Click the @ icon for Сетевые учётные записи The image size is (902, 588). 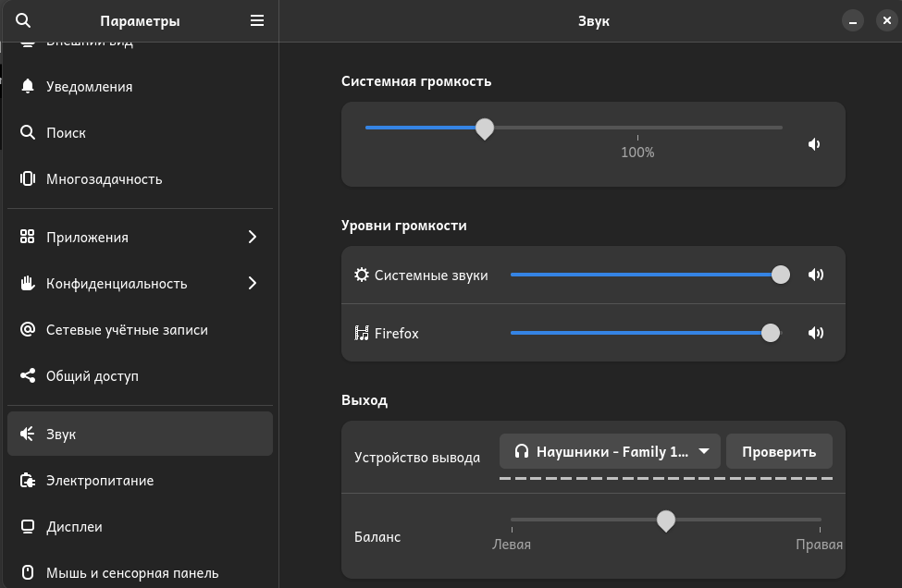tap(28, 329)
